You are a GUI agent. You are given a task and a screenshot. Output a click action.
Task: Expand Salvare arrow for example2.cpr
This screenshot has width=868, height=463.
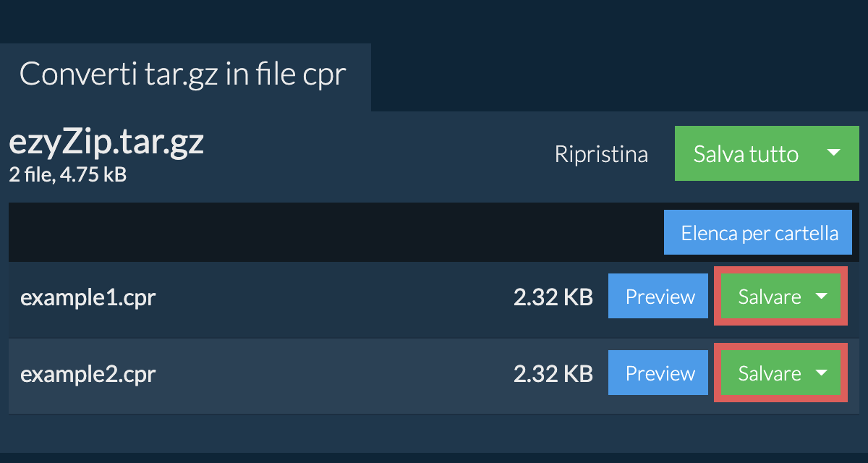click(821, 373)
